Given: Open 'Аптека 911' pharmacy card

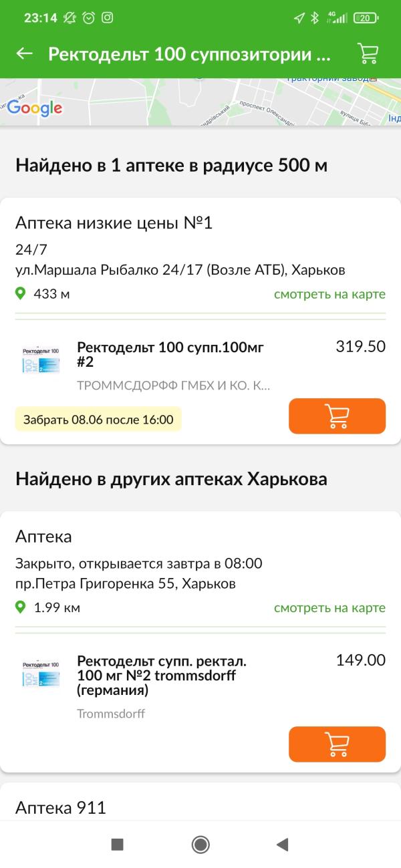Looking at the screenshot, I should coord(200,801).
